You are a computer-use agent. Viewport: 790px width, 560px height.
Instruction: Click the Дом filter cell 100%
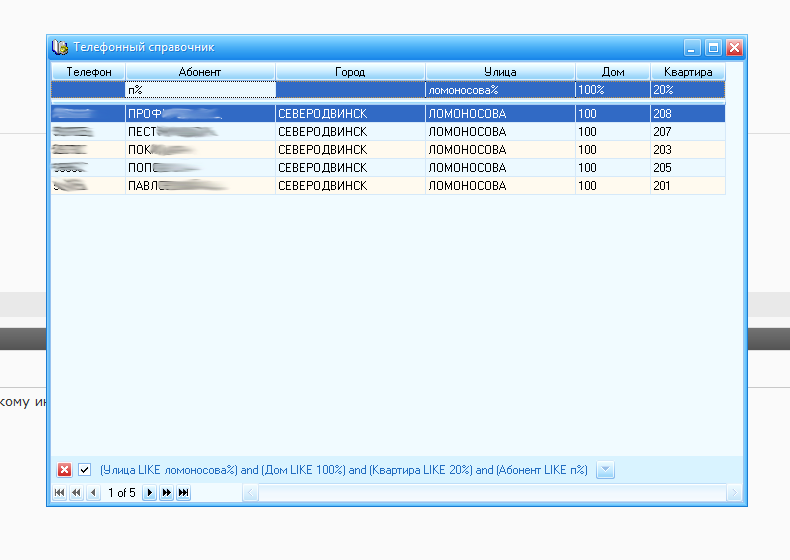click(613, 90)
